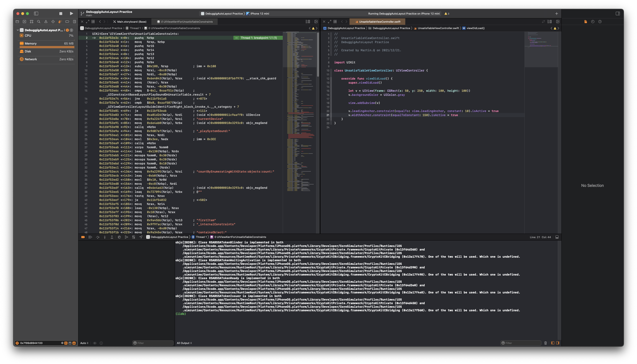Collapse the DebuggigAutoLayout process disclosure arrow

click(18, 30)
